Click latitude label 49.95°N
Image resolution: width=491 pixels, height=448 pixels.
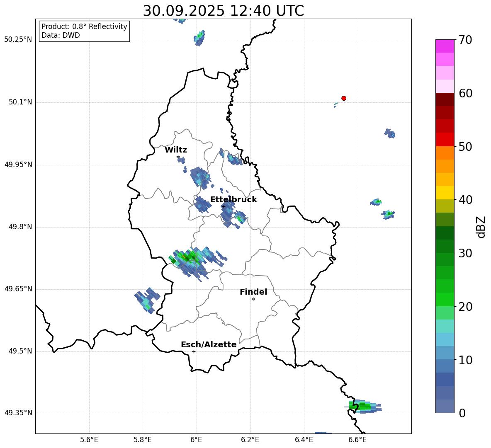[x=18, y=165]
